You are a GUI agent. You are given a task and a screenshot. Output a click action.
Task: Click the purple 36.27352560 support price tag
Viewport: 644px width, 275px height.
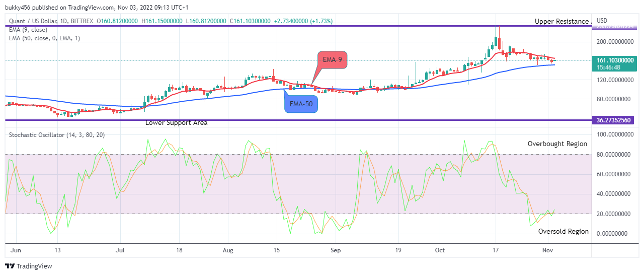click(x=615, y=120)
